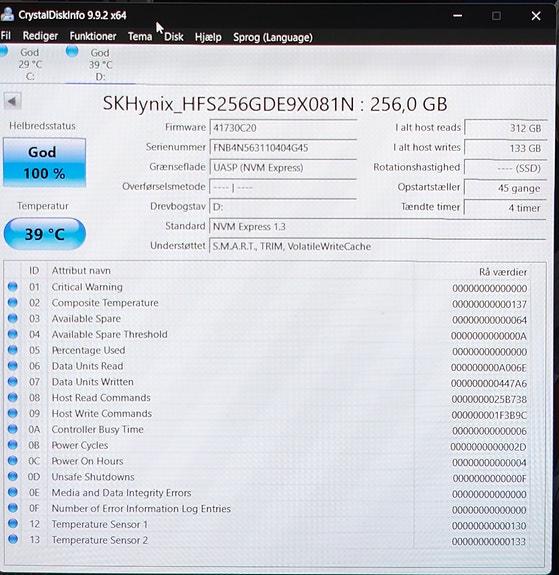
Task: Click the God 100 % health status button
Action: point(44,162)
